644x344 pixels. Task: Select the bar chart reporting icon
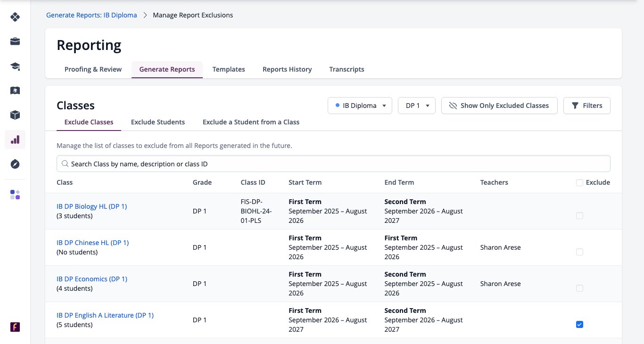click(15, 139)
